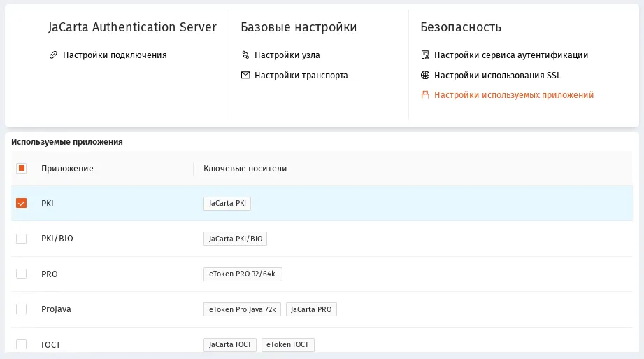Click the eToken Pro Java 72k tag
This screenshot has height=359, width=644.
tap(243, 309)
